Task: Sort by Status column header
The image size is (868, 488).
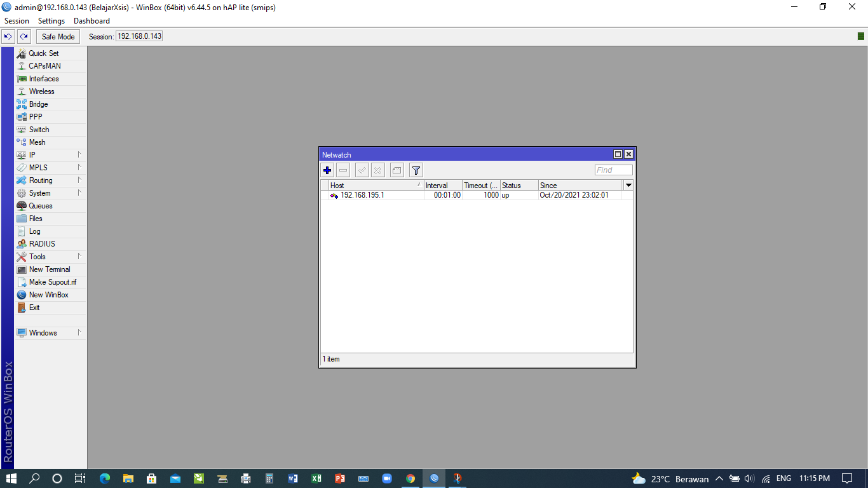Action: coord(519,186)
